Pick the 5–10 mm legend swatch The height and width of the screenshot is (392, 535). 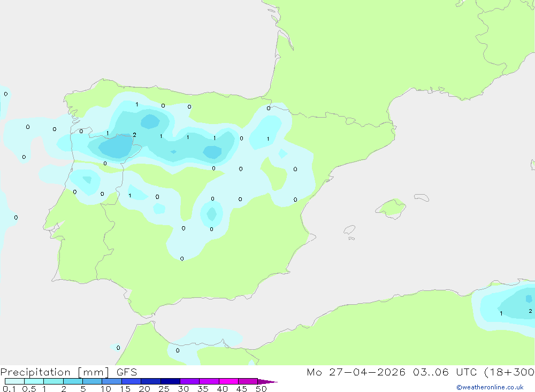coord(92,381)
